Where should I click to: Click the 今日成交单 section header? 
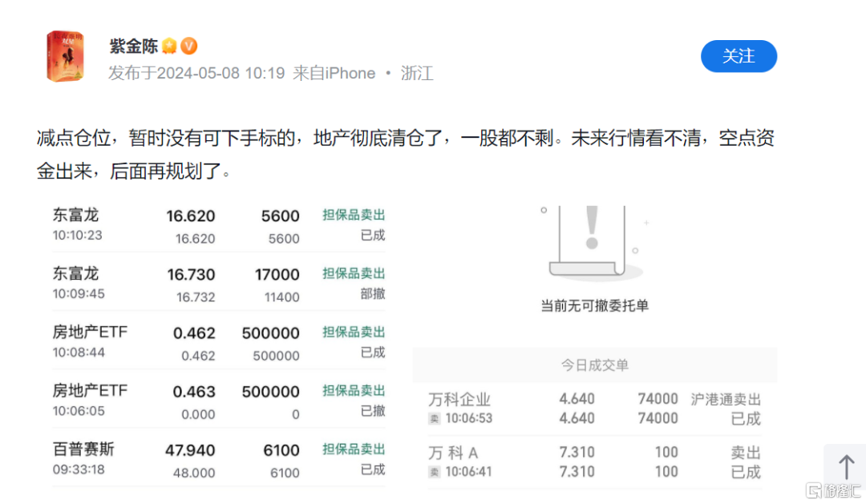click(595, 365)
